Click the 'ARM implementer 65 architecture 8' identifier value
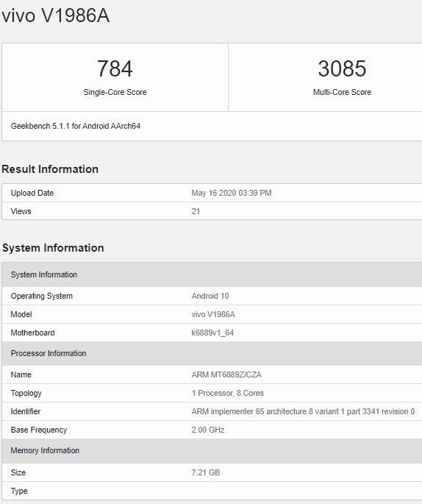This screenshot has width=422, height=504. coord(303,411)
